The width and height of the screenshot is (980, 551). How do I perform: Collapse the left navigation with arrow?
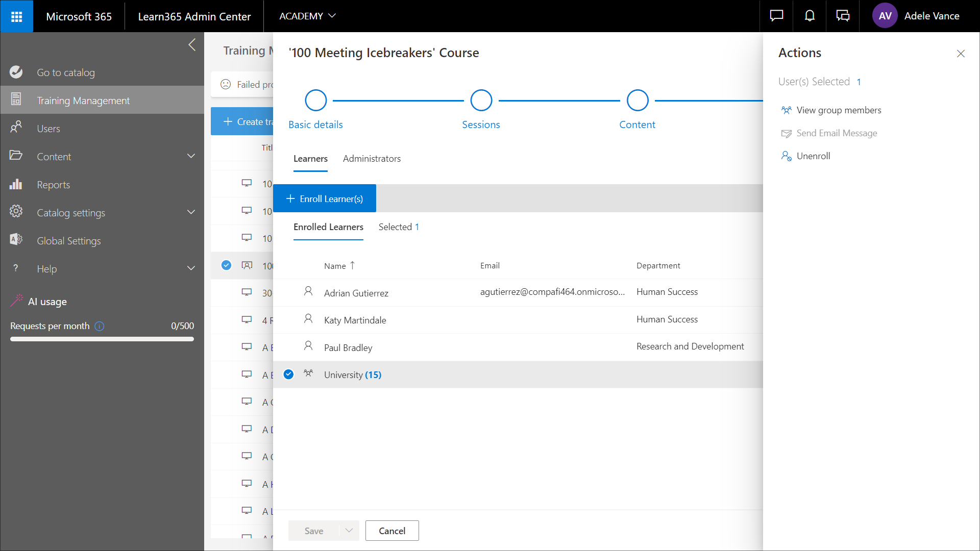click(x=192, y=45)
